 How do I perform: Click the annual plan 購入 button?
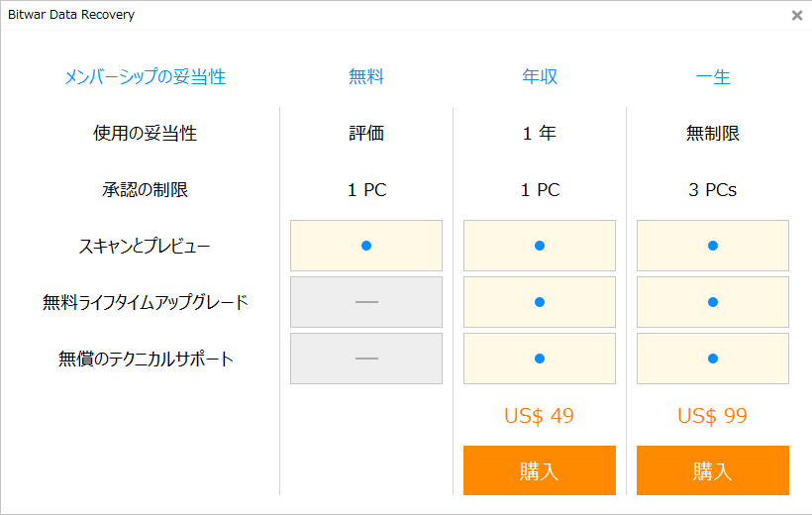point(540,470)
